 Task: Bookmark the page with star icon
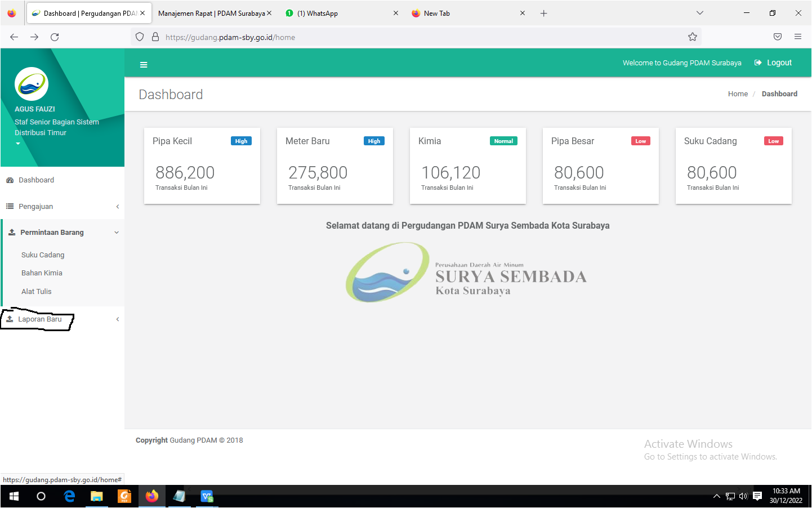pyautogui.click(x=693, y=37)
